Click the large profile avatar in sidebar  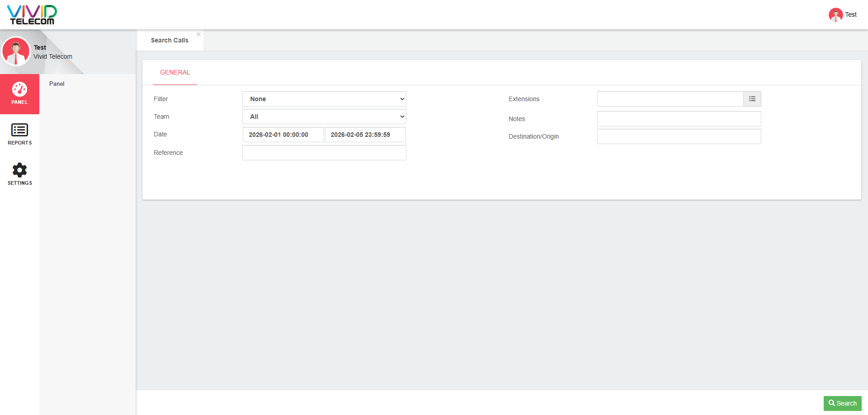coord(16,51)
